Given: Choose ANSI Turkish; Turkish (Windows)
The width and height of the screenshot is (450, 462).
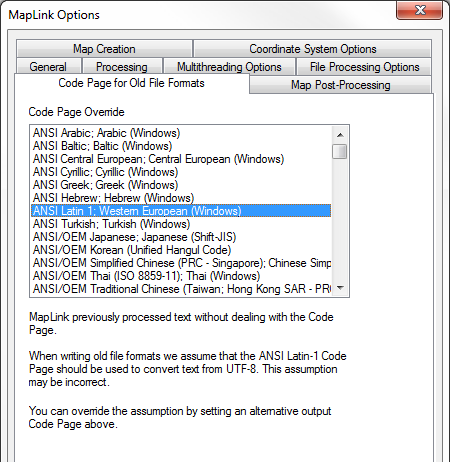Looking at the screenshot, I should tap(181, 224).
